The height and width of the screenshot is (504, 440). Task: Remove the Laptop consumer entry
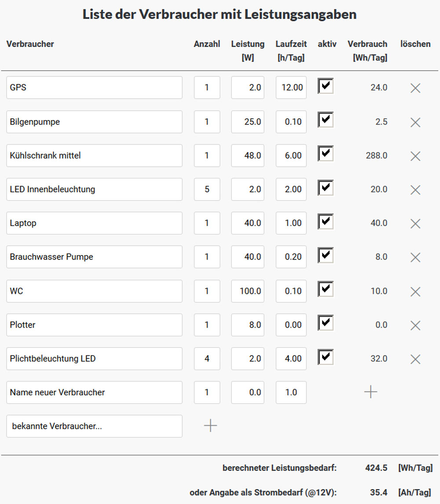(415, 224)
